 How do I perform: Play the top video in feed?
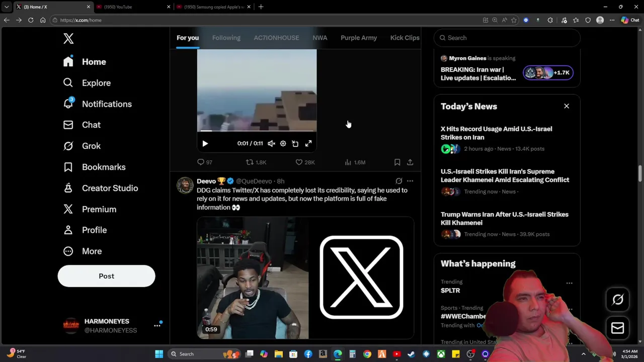(x=205, y=144)
